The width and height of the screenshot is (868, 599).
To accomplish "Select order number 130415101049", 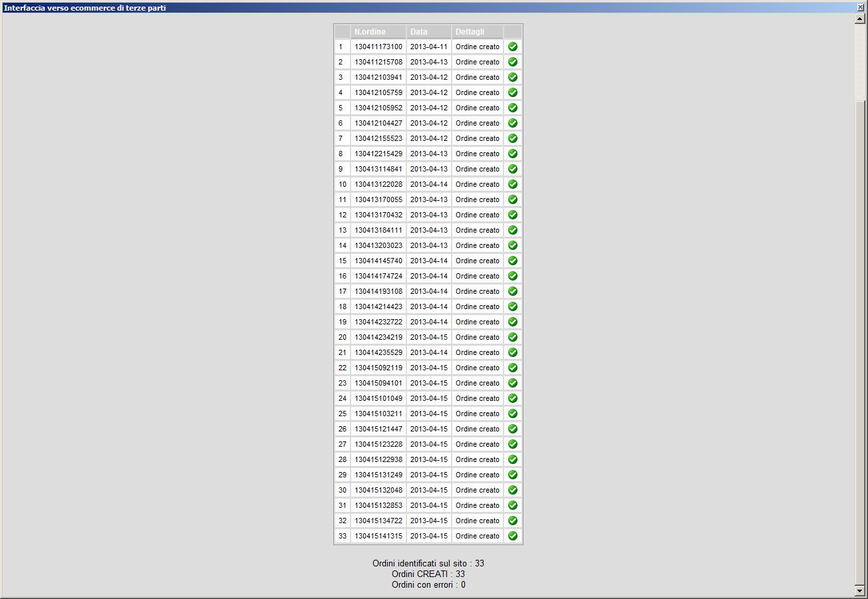I will (378, 398).
